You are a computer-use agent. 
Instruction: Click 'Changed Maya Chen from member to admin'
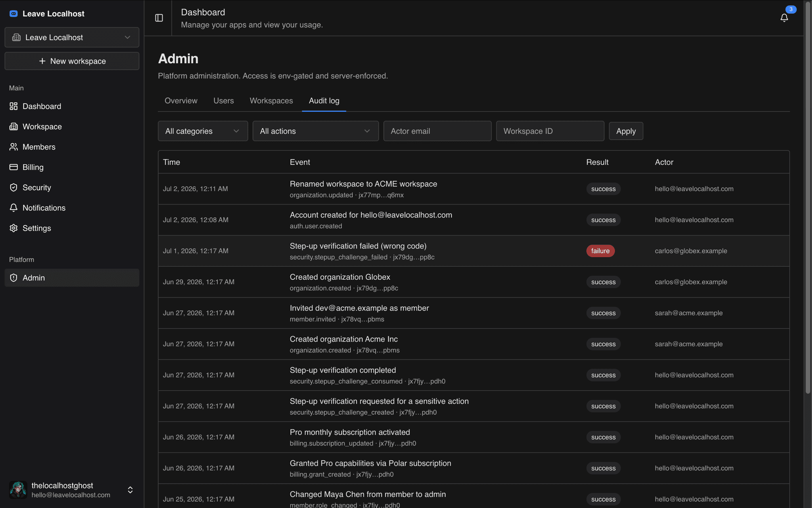click(368, 495)
